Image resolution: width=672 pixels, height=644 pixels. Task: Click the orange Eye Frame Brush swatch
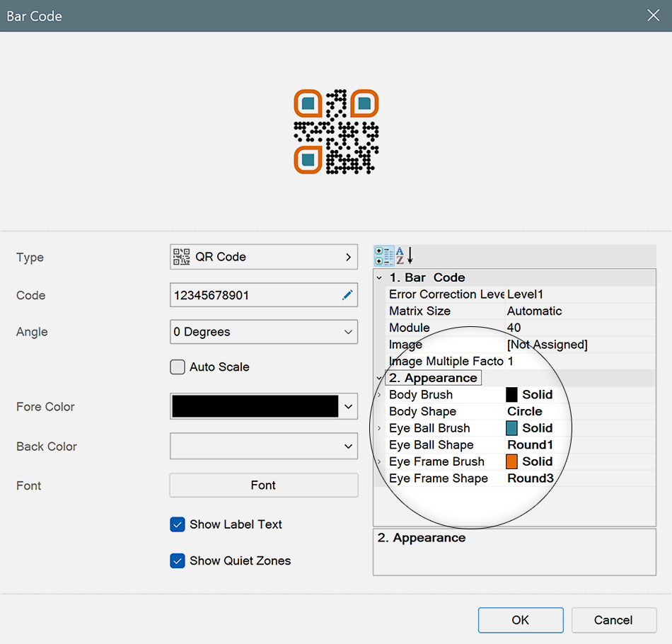point(511,461)
